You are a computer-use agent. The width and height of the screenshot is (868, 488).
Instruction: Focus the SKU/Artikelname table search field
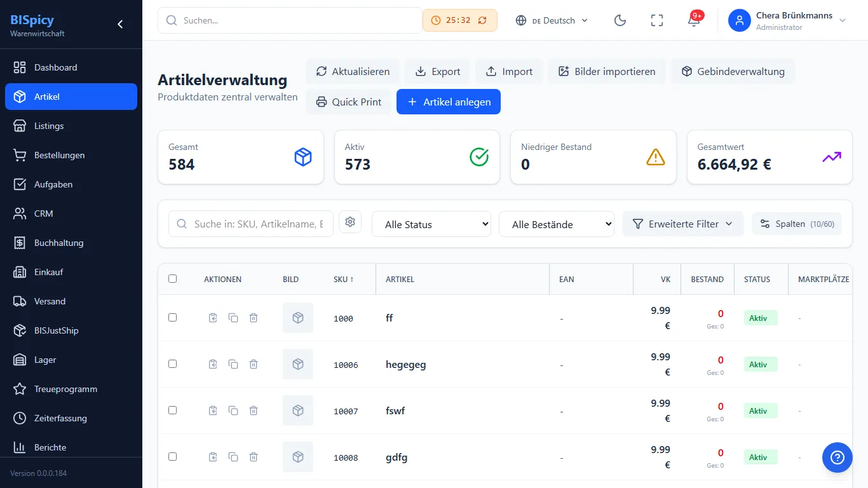pyautogui.click(x=251, y=224)
